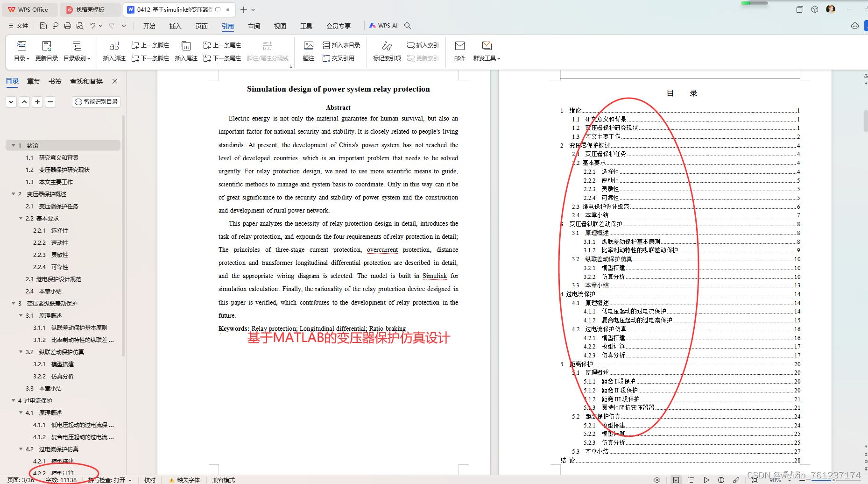Click 插入表目录 to insert table of figures
868x484 pixels.
pyautogui.click(x=341, y=45)
